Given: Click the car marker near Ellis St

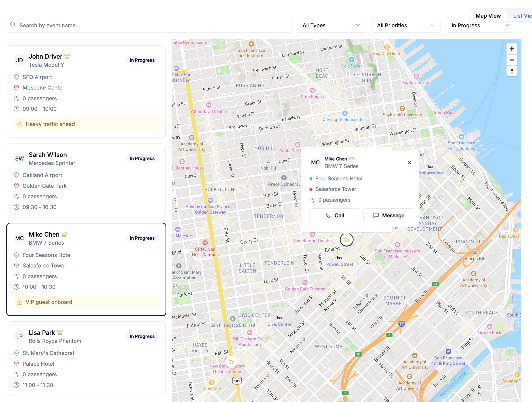Looking at the screenshot, I should pos(346,240).
